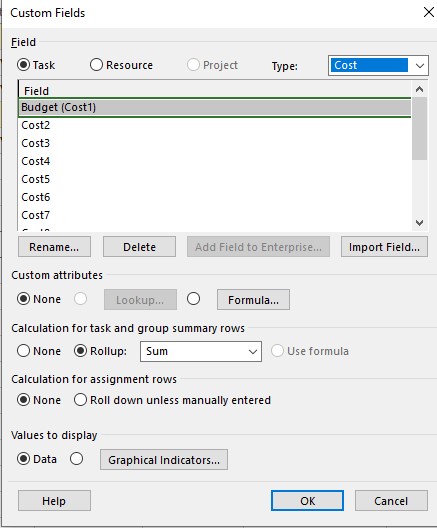437x528 pixels.
Task: Select Cost4 in the field list
Action: tap(214, 161)
